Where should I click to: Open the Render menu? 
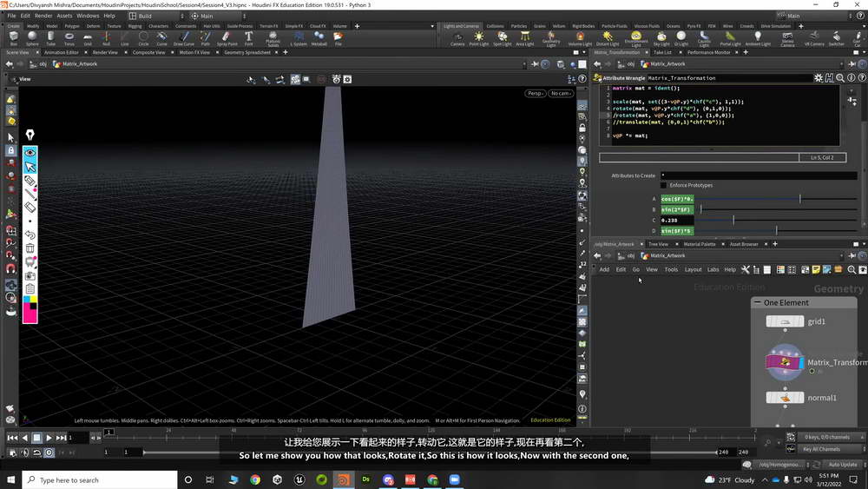click(43, 16)
